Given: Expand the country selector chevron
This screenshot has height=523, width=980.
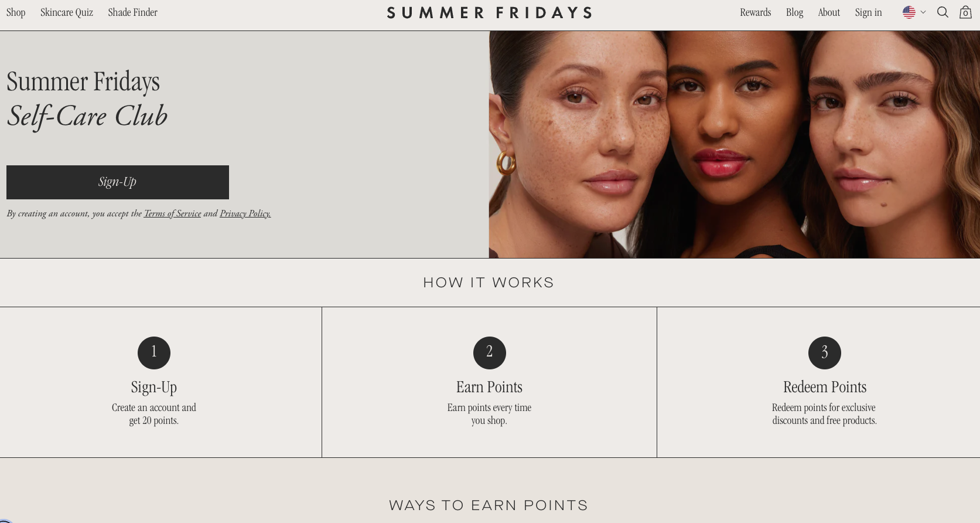Looking at the screenshot, I should (x=923, y=12).
